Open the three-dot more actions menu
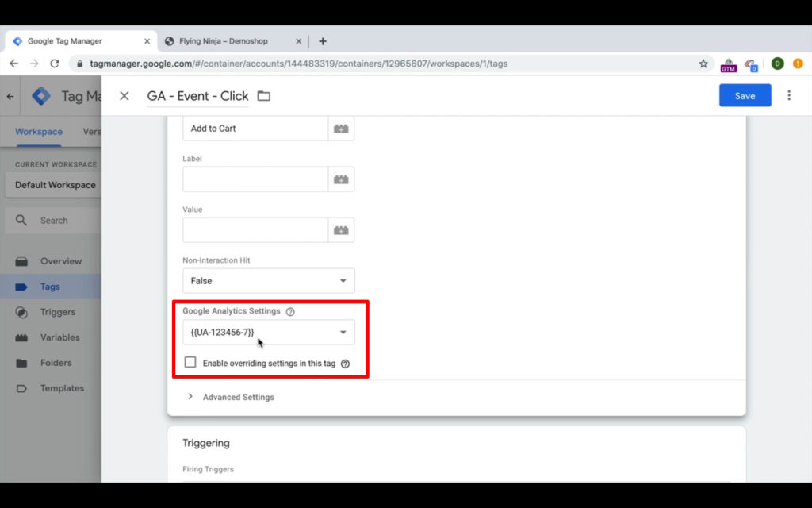The width and height of the screenshot is (812, 508). click(789, 95)
